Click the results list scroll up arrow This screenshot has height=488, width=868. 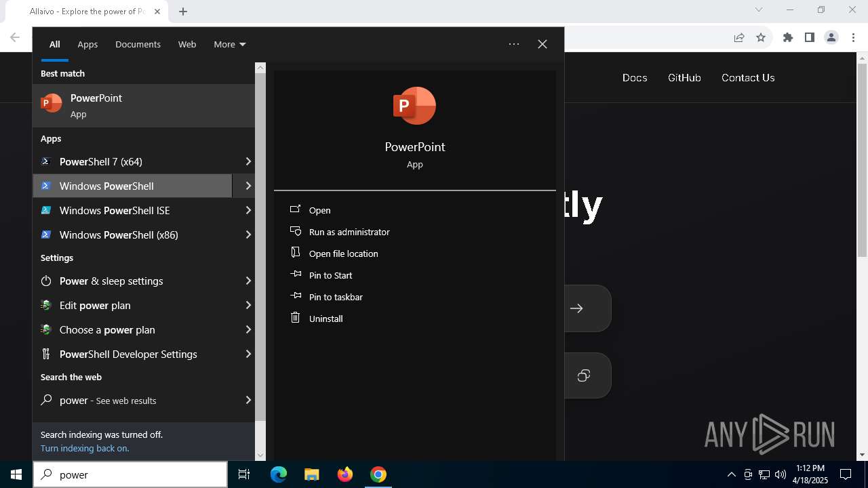tap(260, 68)
